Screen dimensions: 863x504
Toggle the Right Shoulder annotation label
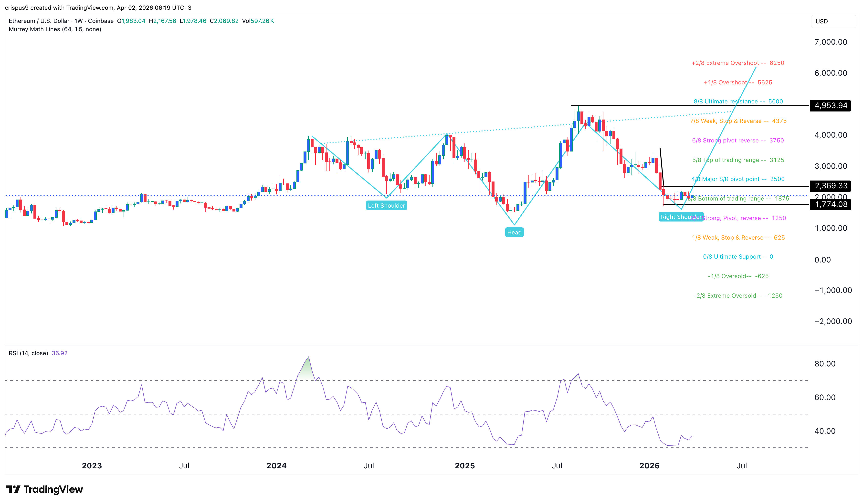681,217
